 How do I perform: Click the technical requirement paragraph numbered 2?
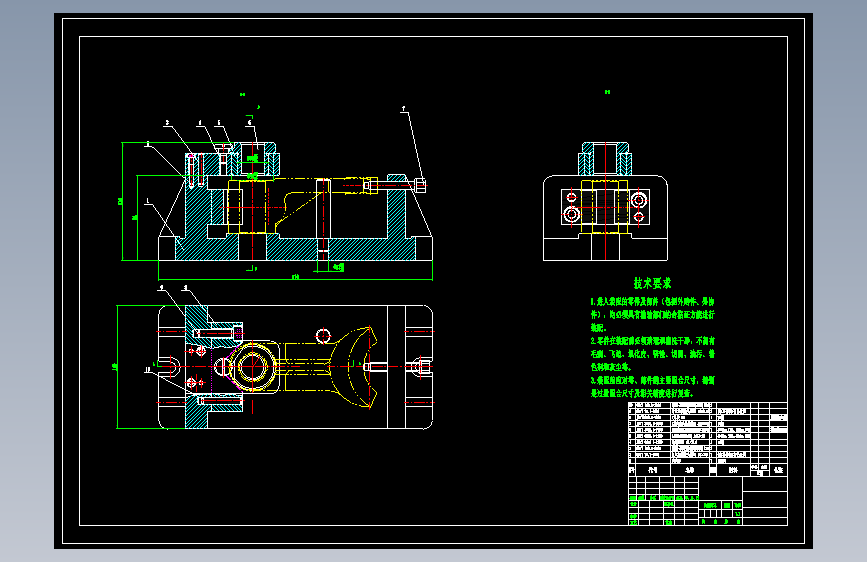(x=652, y=353)
